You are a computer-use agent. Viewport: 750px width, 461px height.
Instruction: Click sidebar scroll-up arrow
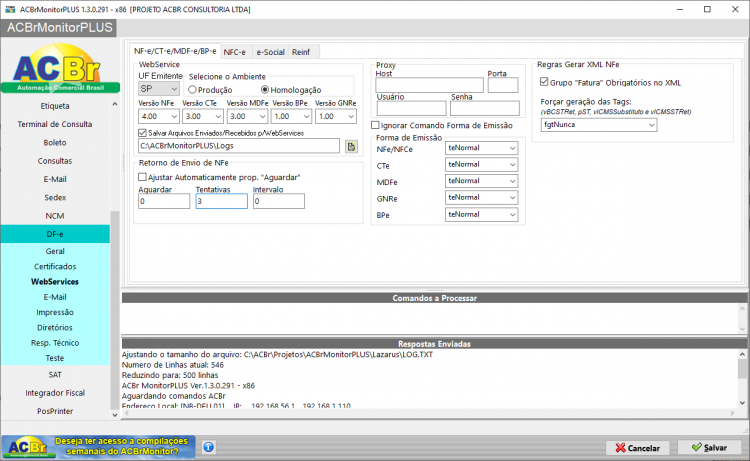(115, 104)
